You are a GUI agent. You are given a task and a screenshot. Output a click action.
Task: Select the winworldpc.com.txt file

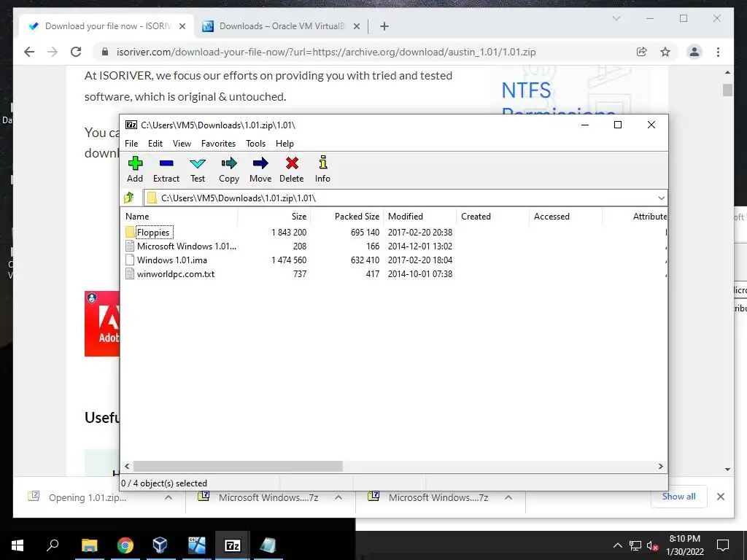176,274
